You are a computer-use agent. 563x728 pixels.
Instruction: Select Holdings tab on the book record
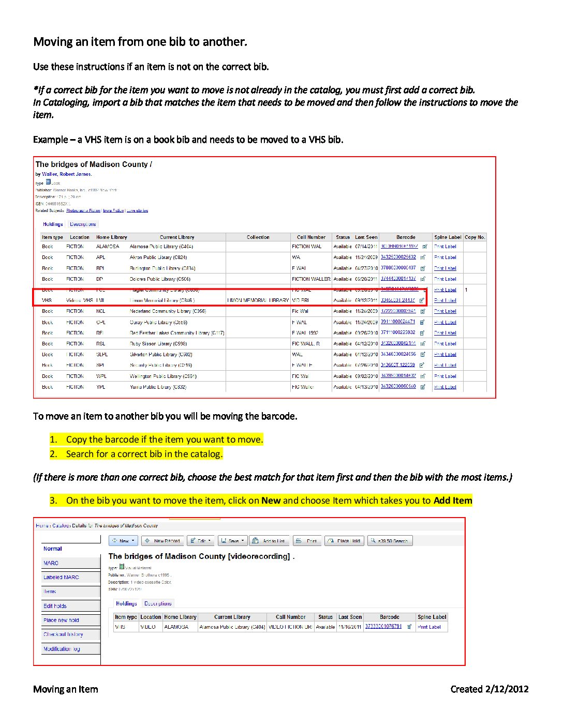click(x=53, y=224)
